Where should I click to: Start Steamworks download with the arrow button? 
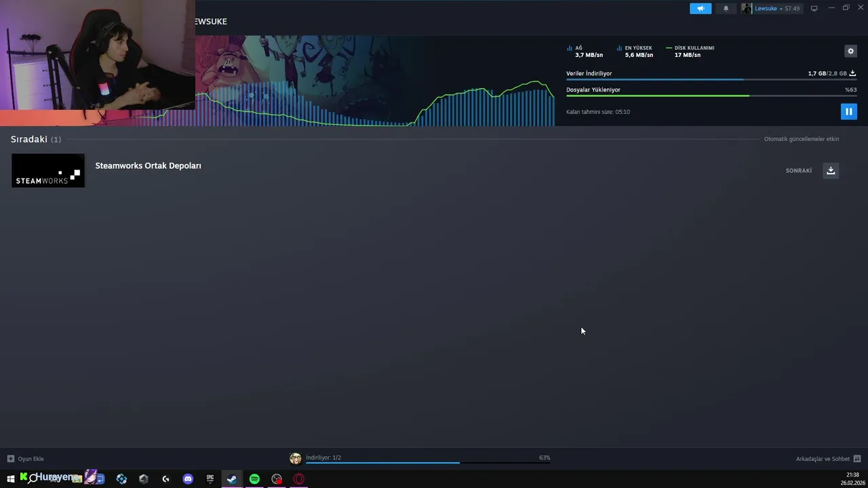tap(831, 171)
